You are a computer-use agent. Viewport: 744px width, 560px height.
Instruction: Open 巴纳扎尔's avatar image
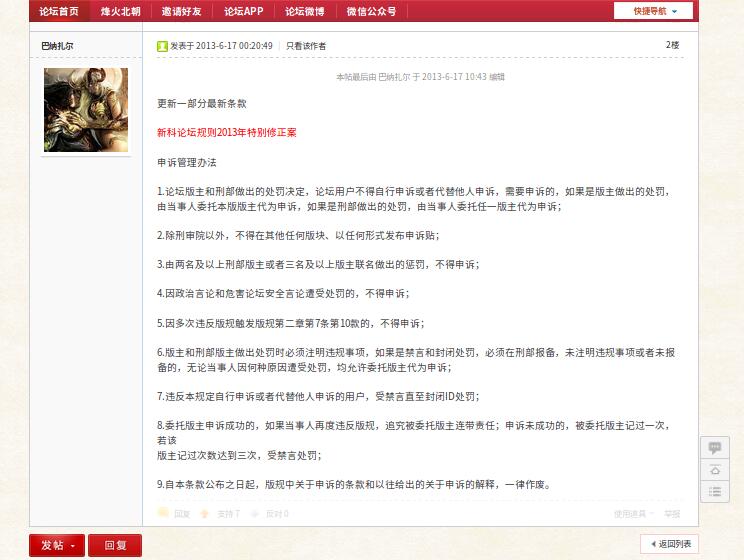pyautogui.click(x=86, y=110)
